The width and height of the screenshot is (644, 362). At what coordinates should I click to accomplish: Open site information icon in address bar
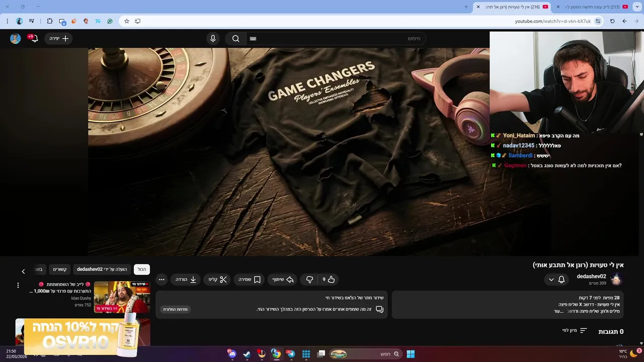[x=598, y=21]
